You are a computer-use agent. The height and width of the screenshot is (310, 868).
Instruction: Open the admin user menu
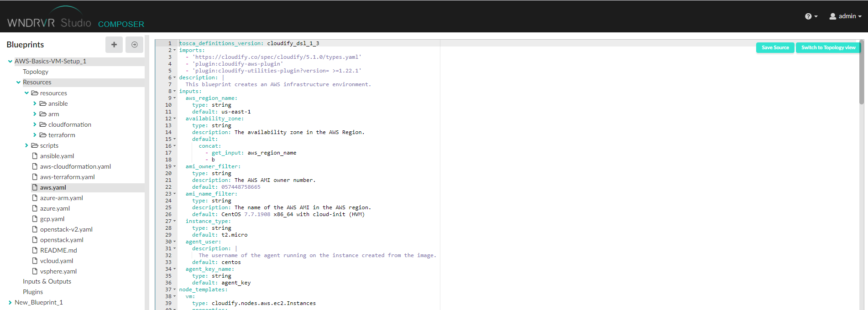tap(846, 16)
